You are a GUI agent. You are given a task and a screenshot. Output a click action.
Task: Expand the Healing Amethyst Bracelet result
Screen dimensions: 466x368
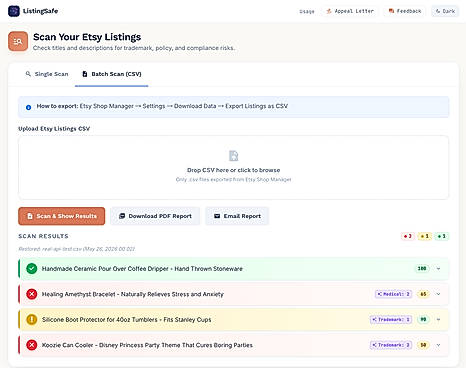438,294
